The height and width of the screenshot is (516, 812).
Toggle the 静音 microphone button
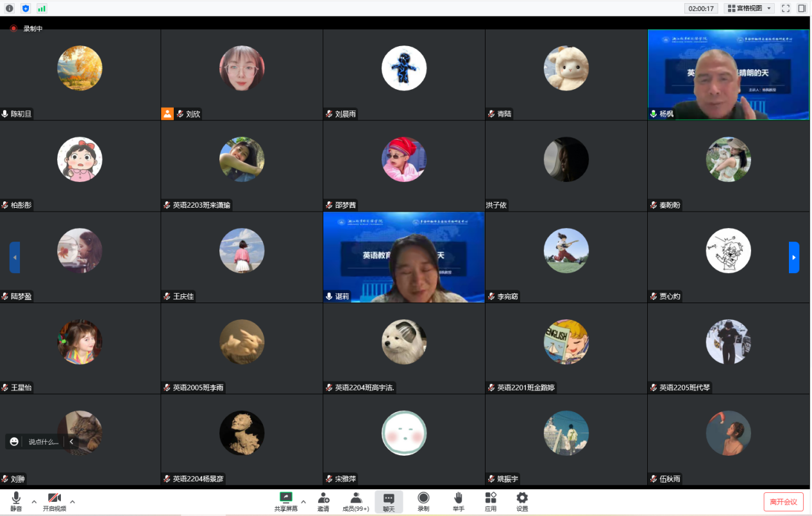click(16, 501)
